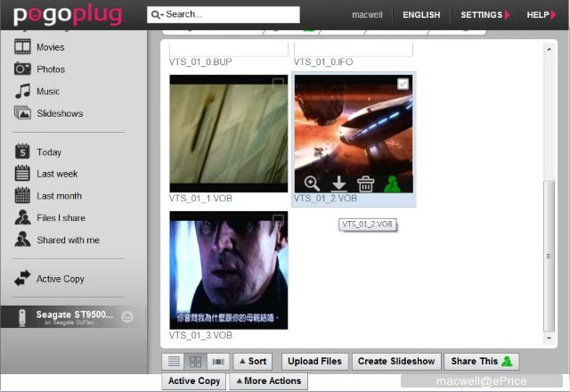The height and width of the screenshot is (392, 570).
Task: Change language via ENGLISH
Action: [x=421, y=15]
